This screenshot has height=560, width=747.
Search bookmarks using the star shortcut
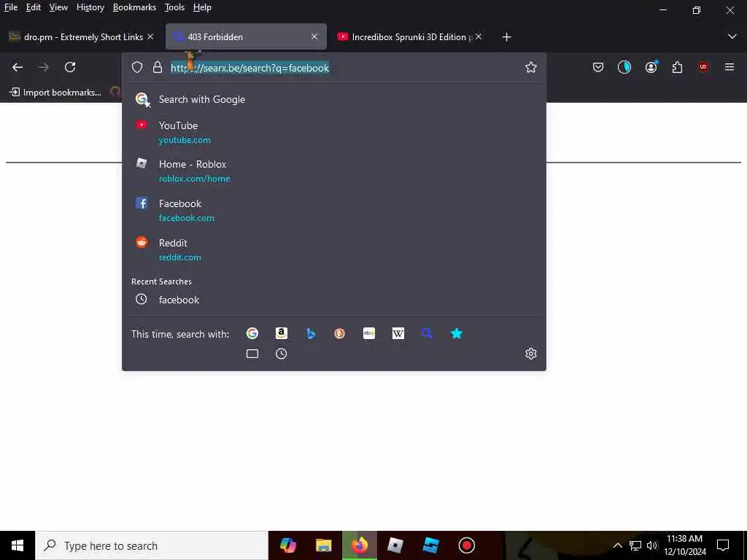click(x=457, y=333)
